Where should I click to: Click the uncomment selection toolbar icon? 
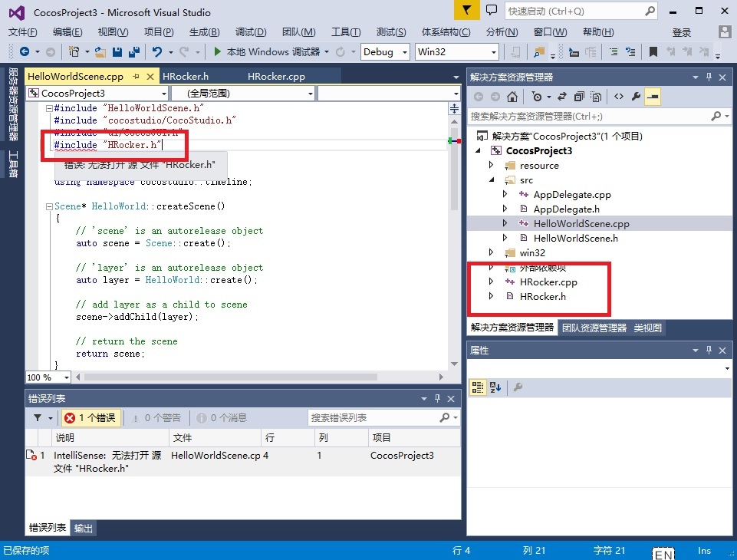coord(630,51)
